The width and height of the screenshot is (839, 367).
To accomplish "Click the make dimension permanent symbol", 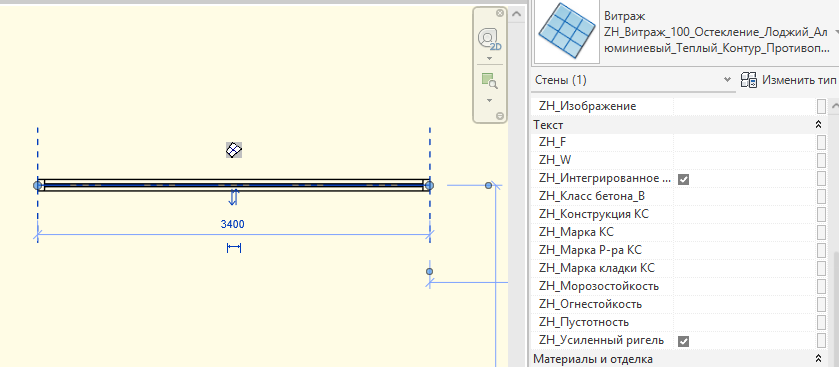I will click(234, 248).
